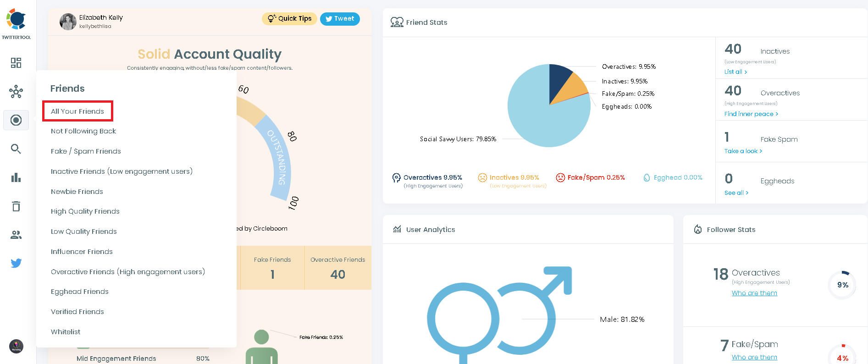Open the people group icon in sidebar
Viewport: 868px width, 364px height.
pos(16,235)
